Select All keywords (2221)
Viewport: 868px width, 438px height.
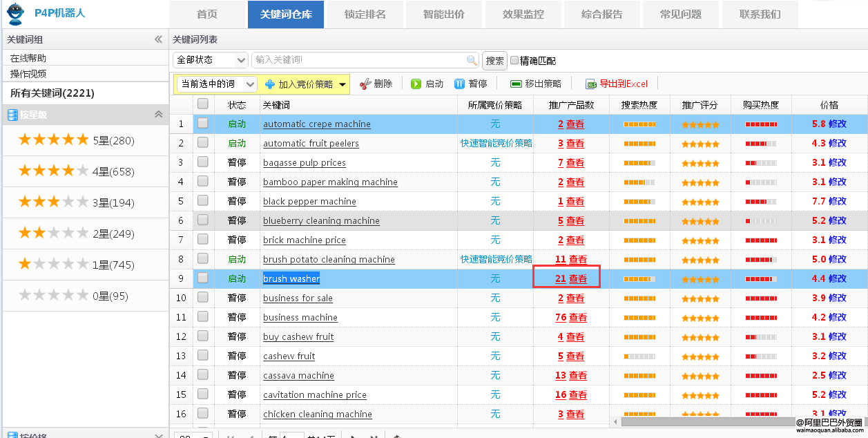coord(52,93)
